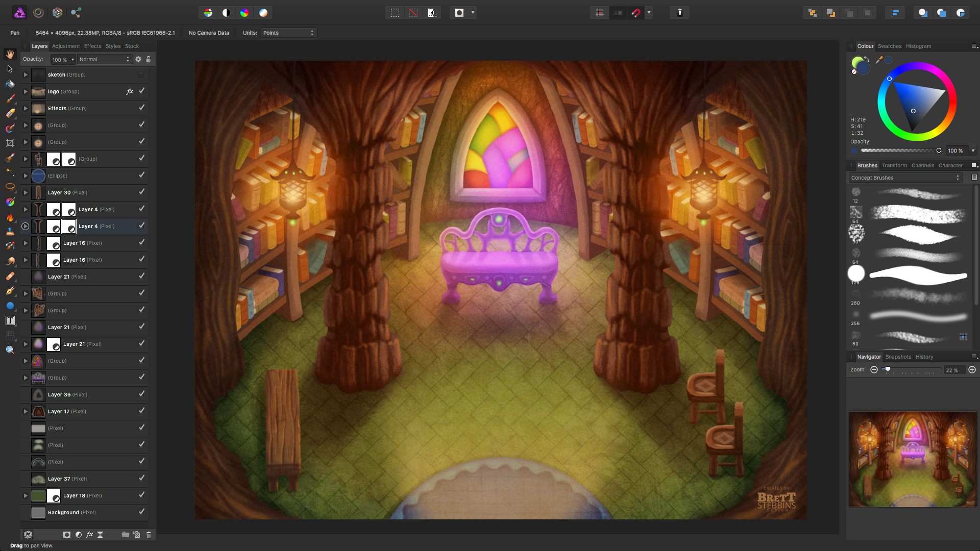The height and width of the screenshot is (551, 980).
Task: Open the Normal blend mode dropdown
Action: click(105, 59)
